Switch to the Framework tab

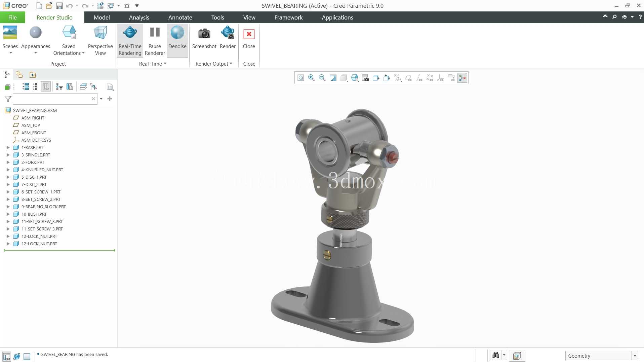(288, 17)
